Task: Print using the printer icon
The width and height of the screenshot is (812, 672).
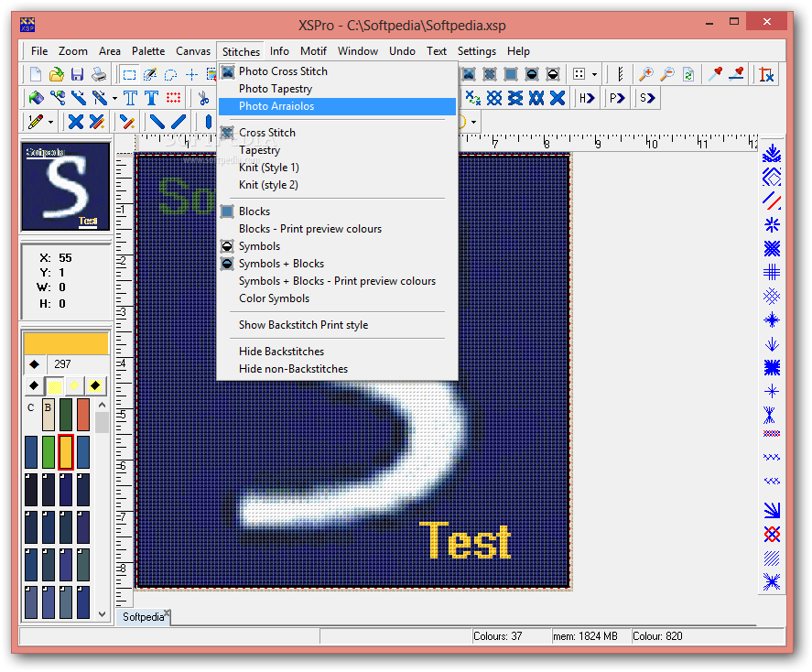Action: click(98, 74)
